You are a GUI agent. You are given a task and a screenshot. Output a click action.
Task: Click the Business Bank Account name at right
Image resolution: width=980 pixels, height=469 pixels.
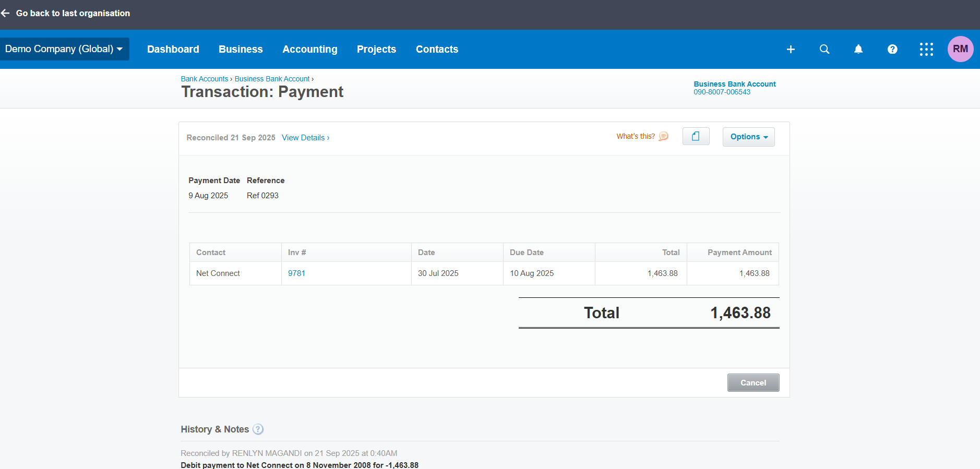pyautogui.click(x=734, y=84)
